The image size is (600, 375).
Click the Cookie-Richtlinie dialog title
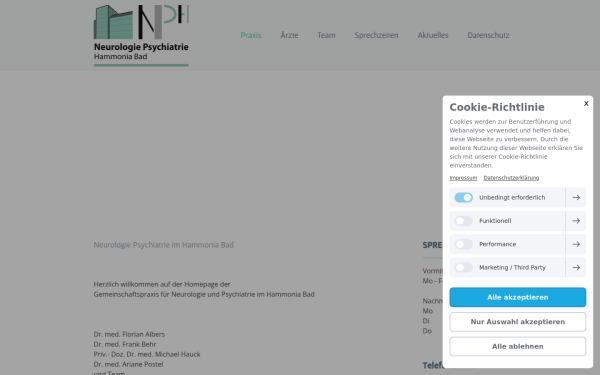497,107
